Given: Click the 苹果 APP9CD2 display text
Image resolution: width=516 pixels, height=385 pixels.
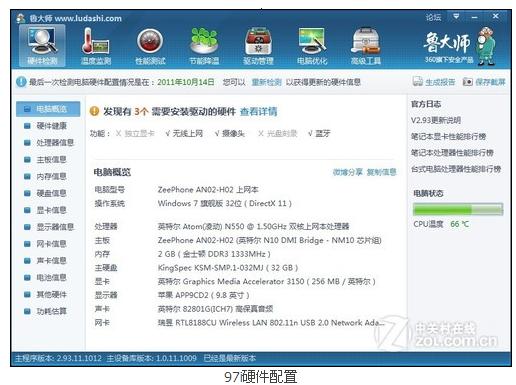Looking at the screenshot, I should (x=203, y=295).
